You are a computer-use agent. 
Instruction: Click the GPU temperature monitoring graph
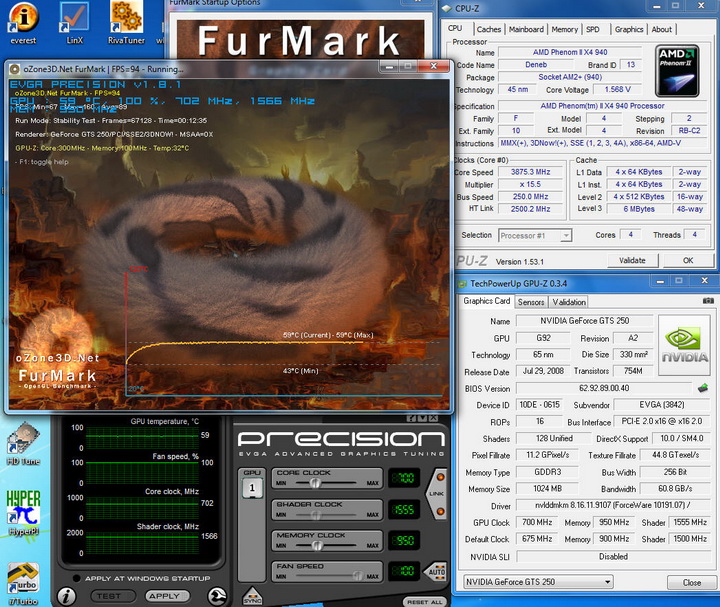(142, 438)
